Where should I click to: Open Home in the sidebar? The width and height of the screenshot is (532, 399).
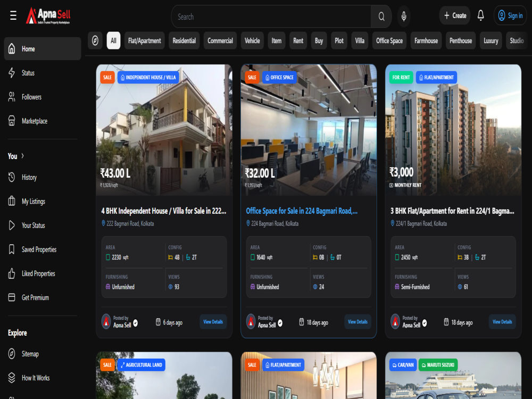43,49
